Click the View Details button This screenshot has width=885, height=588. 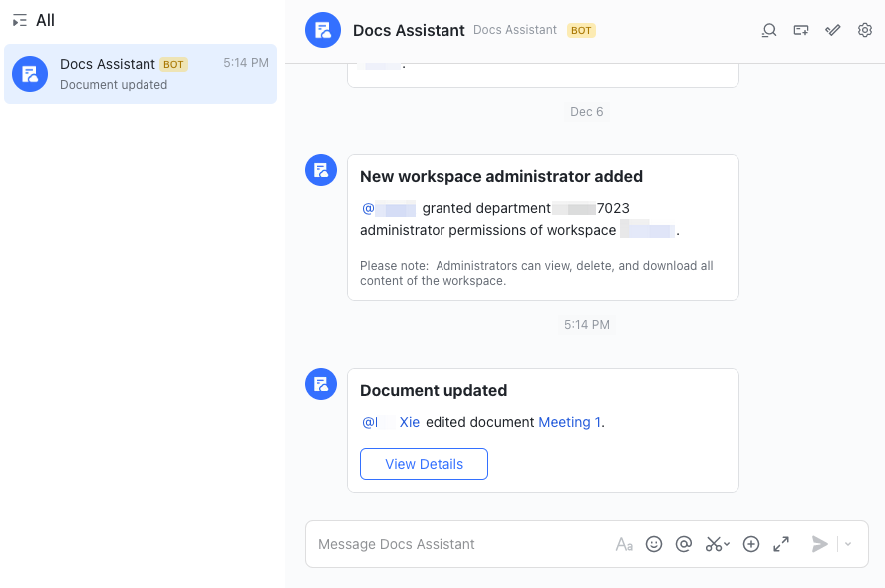pos(424,464)
